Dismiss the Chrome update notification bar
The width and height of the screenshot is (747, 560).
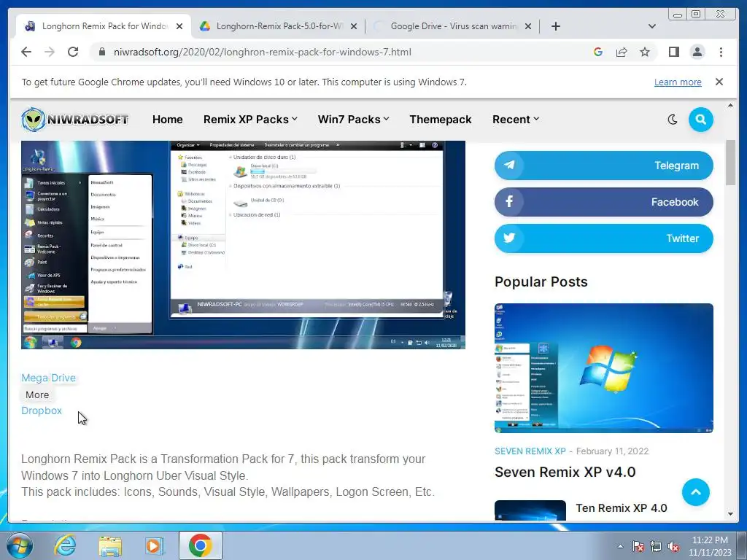[x=719, y=82]
